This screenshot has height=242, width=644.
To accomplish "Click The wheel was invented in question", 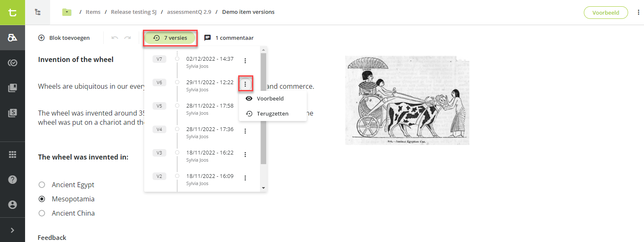I will pos(83,157).
